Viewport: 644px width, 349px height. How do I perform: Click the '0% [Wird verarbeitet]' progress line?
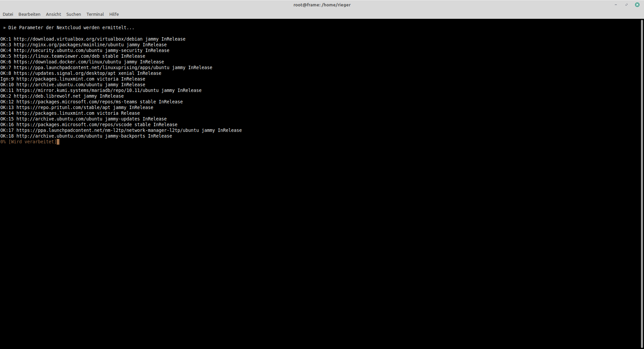(x=29, y=142)
